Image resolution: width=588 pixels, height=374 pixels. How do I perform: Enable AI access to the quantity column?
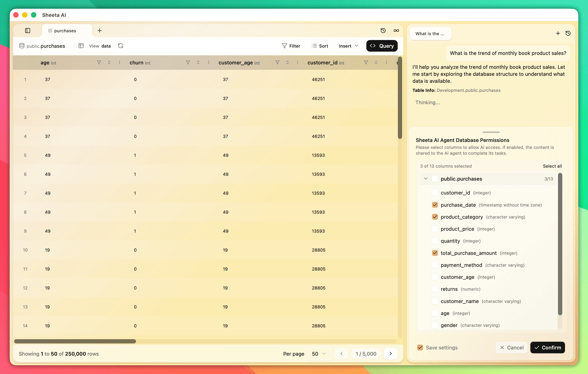coord(435,241)
